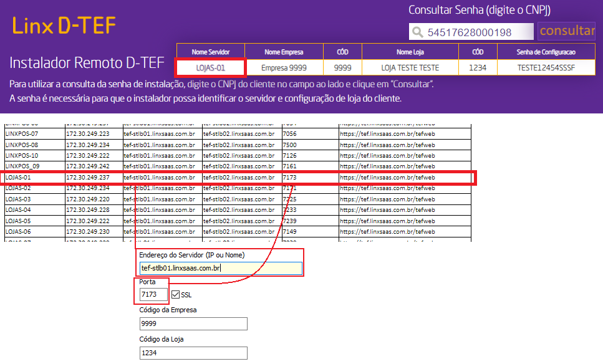Screen dimensions: 603x364
Task: Click the Senha de Configuracao column header
Action: [x=546, y=52]
